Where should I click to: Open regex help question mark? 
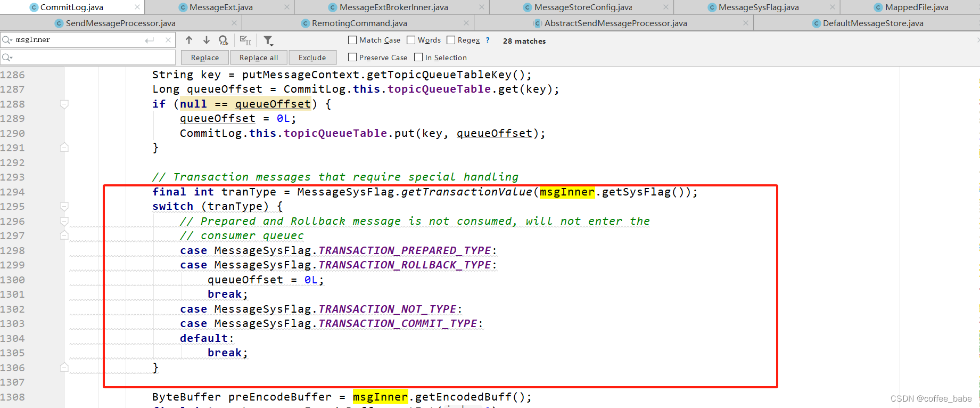coord(488,40)
